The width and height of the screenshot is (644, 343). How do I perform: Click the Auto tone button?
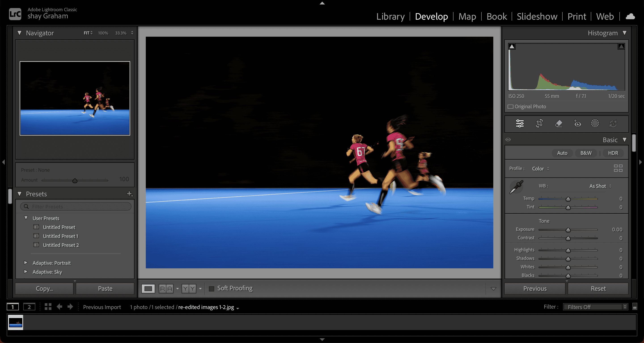[x=562, y=153]
